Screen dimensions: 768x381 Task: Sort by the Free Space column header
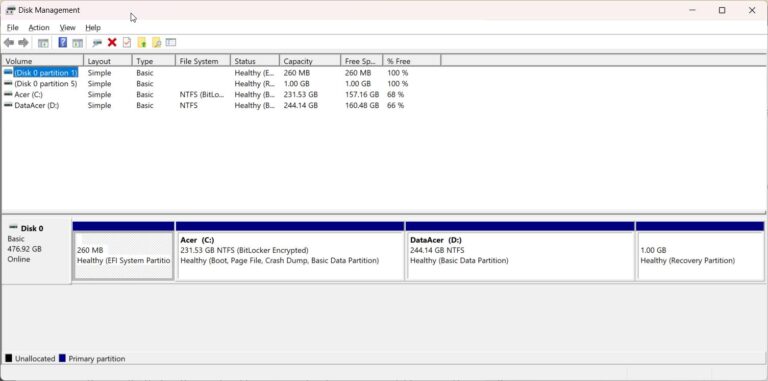tap(361, 61)
